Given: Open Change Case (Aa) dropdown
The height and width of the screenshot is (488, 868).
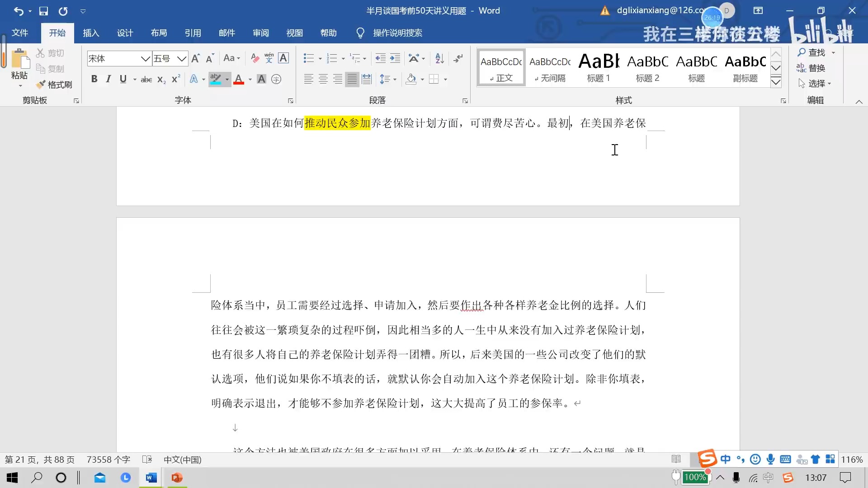Looking at the screenshot, I should coord(232,58).
